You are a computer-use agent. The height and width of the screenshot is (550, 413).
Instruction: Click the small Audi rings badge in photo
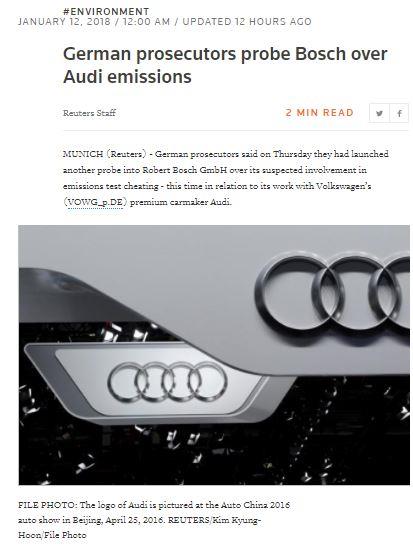167,382
